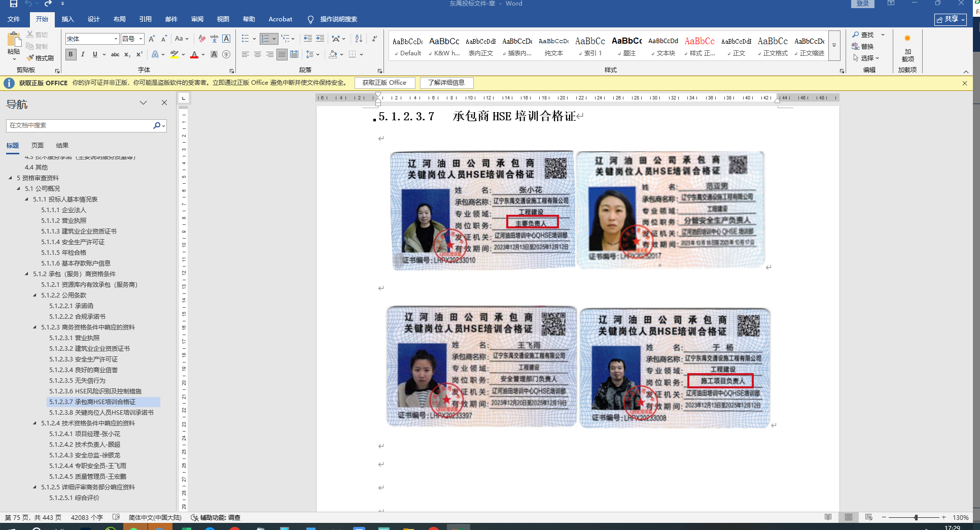
Task: Switch to Read Mode view in the status bar
Action: pyautogui.click(x=828, y=517)
